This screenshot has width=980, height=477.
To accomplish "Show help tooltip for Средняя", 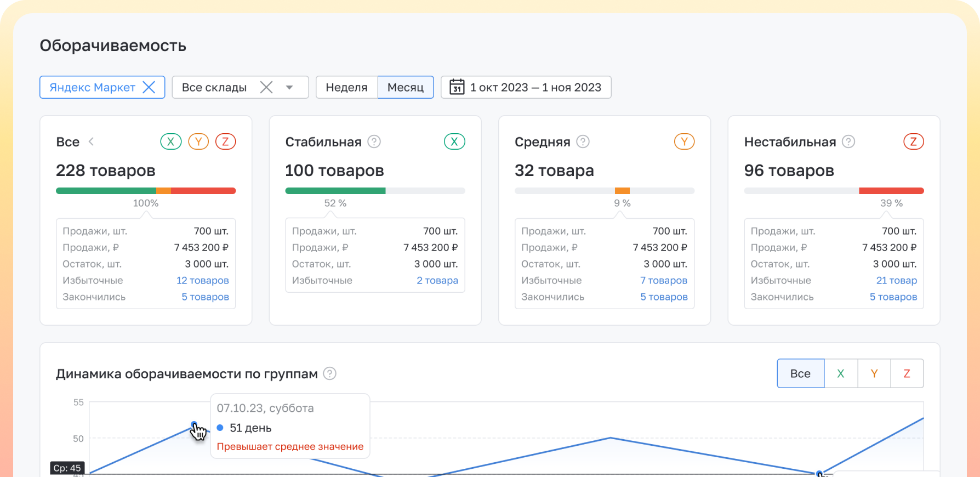I will [x=583, y=141].
